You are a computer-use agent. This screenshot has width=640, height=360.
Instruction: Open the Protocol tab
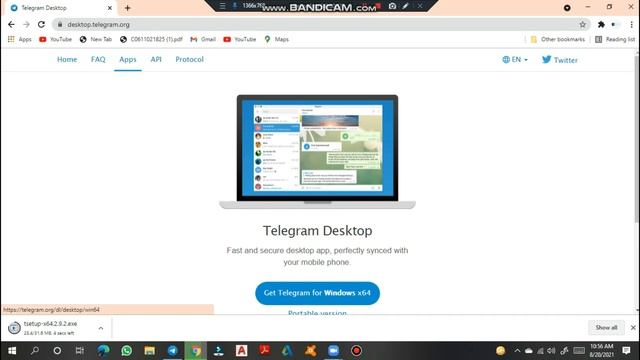click(x=189, y=60)
